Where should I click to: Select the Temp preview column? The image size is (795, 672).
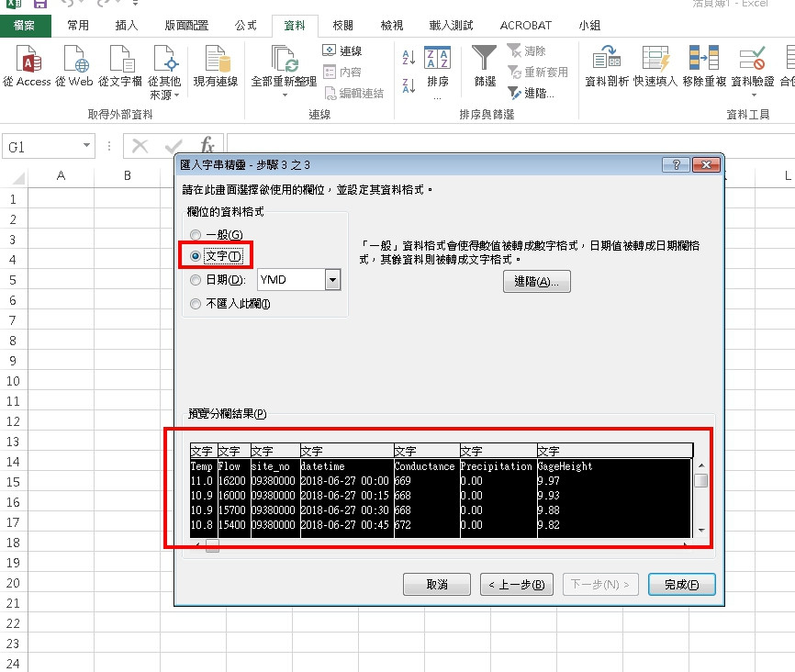(203, 491)
